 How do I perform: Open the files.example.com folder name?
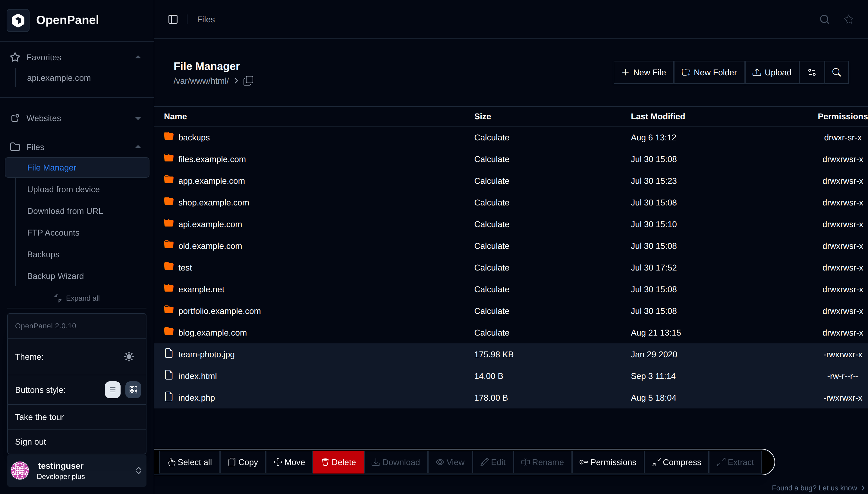(x=212, y=159)
